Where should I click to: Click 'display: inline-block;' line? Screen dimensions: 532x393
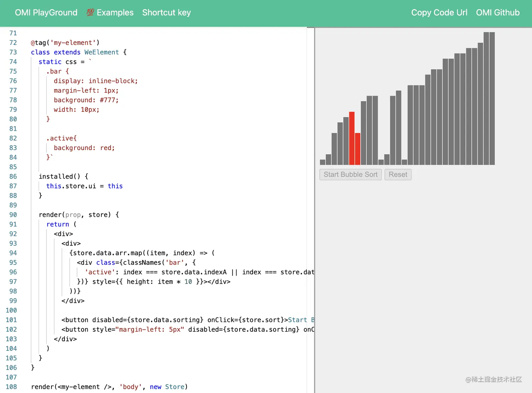pos(96,81)
